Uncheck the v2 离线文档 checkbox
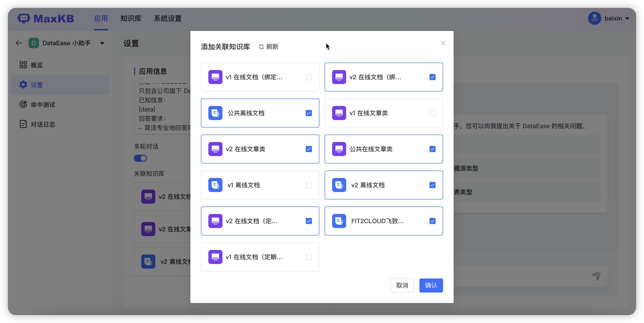644x323 pixels. 432,185
